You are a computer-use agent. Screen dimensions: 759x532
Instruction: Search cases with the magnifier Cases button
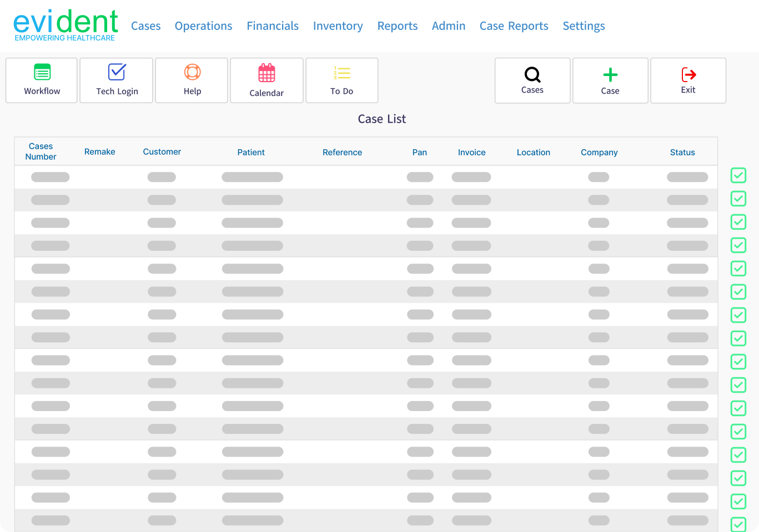coord(532,80)
